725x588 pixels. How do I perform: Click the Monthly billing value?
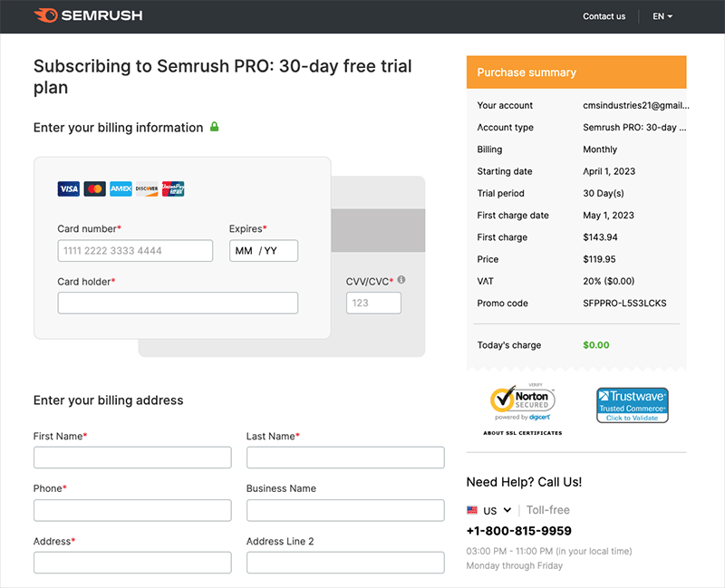600,149
